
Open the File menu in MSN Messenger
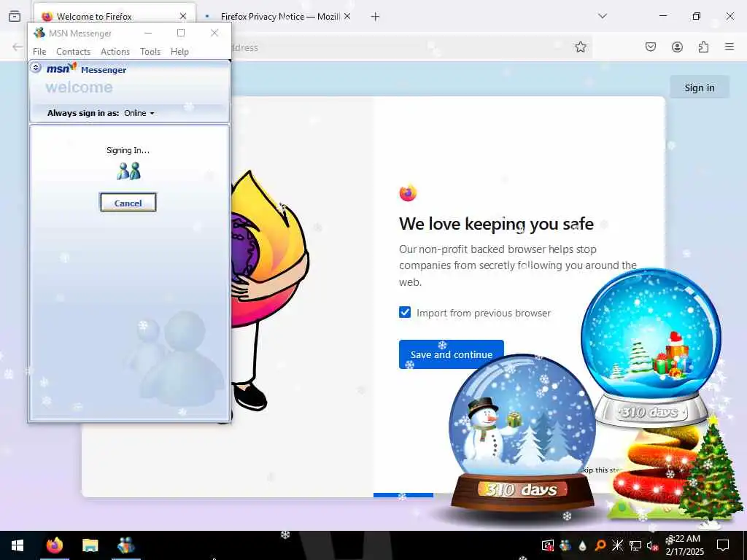39,52
